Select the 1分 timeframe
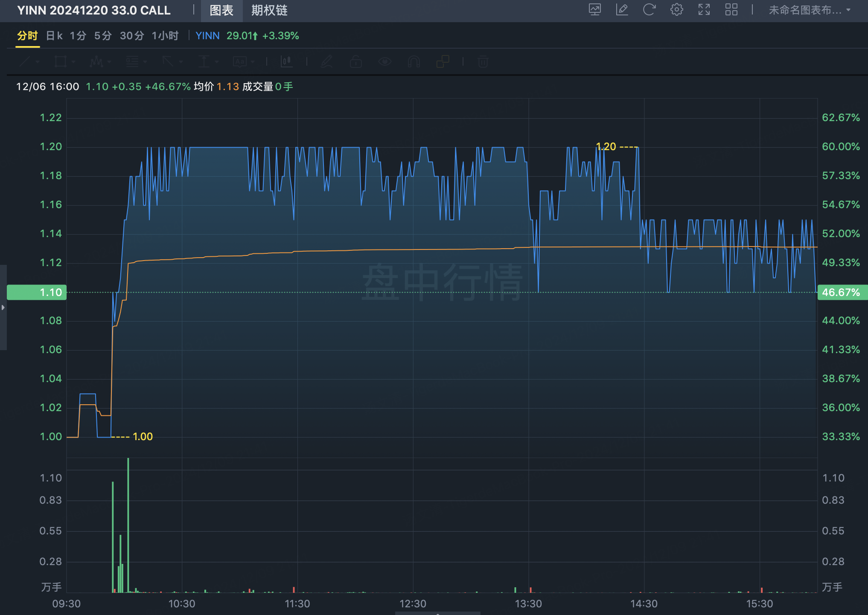This screenshot has width=868, height=615. pyautogui.click(x=78, y=36)
